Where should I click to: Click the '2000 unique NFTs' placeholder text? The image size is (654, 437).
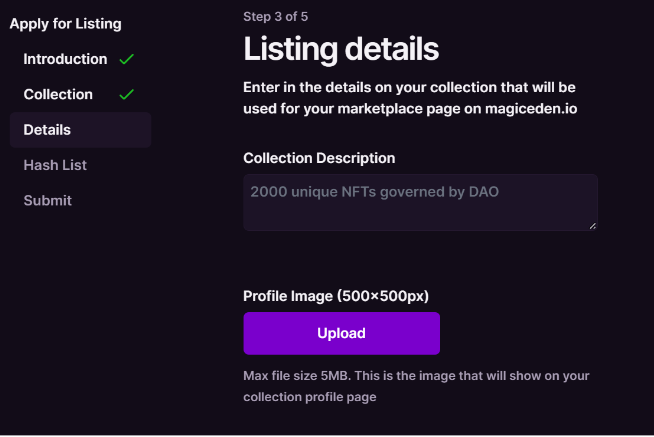(x=374, y=190)
